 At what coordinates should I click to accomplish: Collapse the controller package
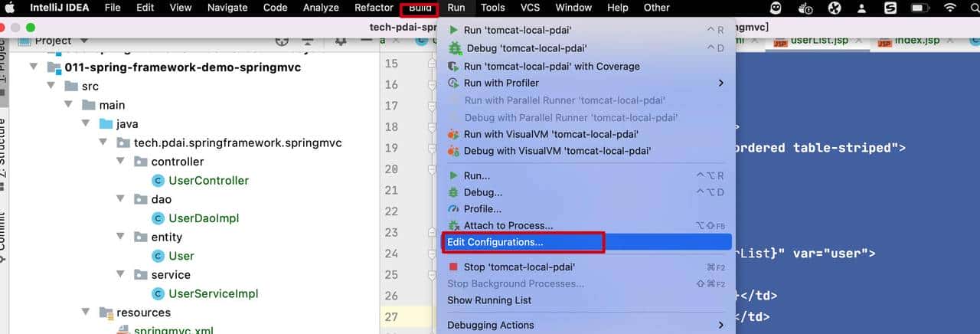[x=120, y=162]
